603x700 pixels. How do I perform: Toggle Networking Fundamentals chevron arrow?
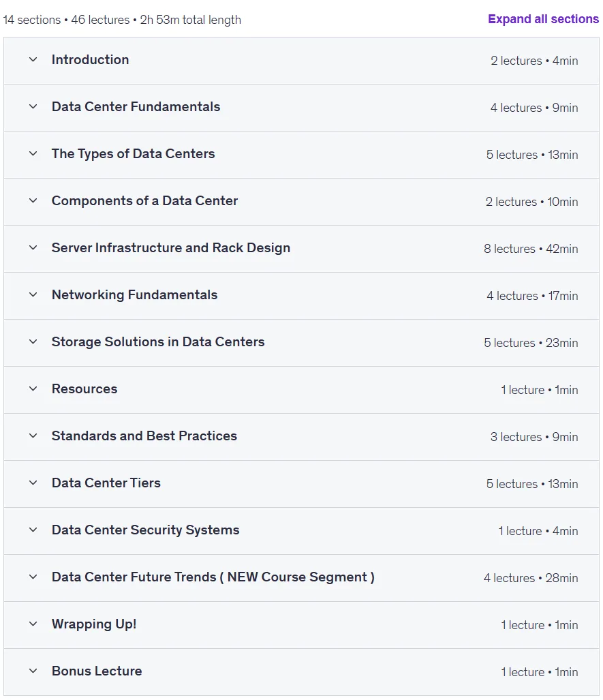(x=33, y=294)
